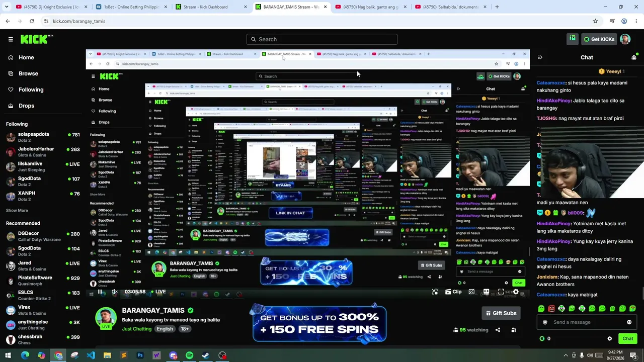Open the Just Chatting category link
Screen dimensions: 644x362
click(136, 329)
